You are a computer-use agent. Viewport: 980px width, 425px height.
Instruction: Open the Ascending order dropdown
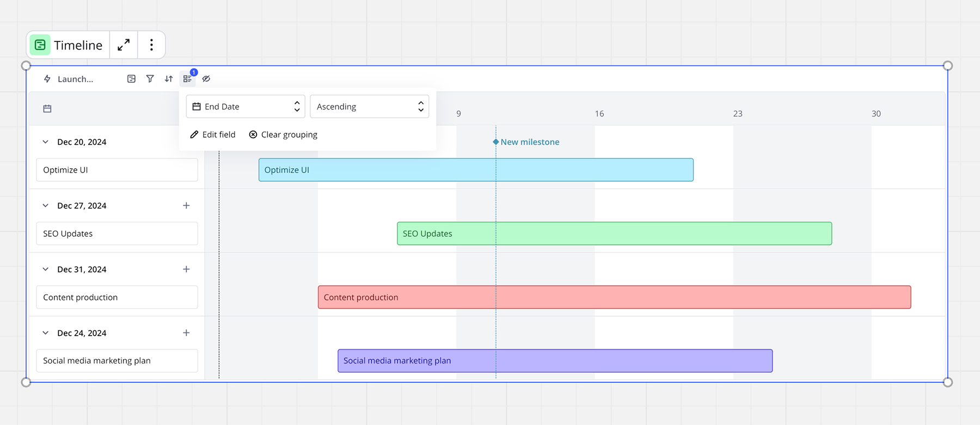point(369,107)
